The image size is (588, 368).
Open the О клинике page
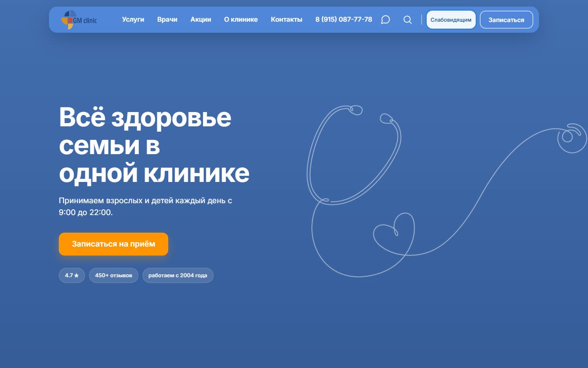241,19
